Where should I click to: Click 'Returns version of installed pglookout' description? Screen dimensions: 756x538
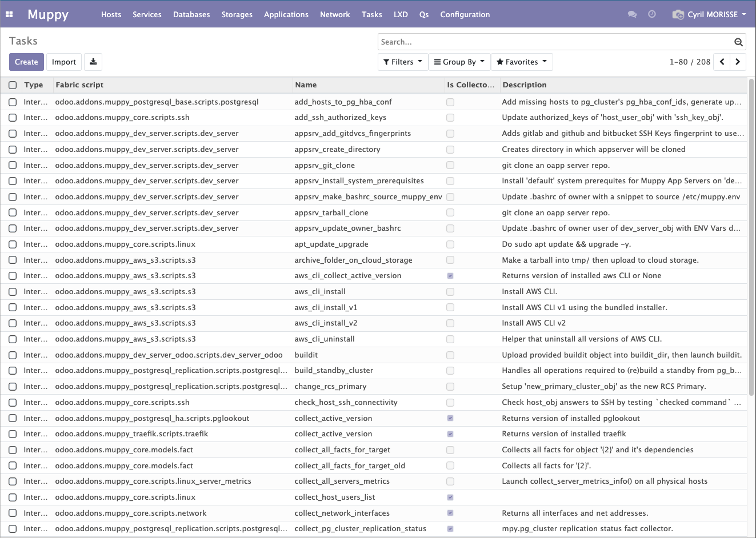[570, 419]
